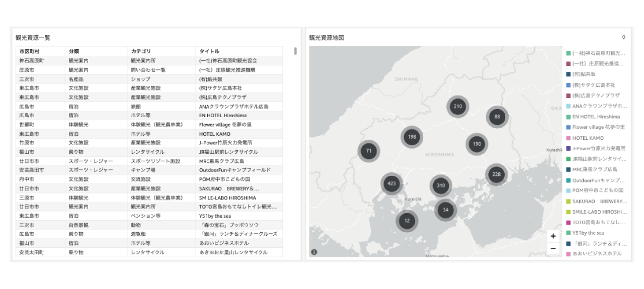Toggle HOTEL KAMO legend entry
This screenshot has height=289, width=644.
click(588, 138)
